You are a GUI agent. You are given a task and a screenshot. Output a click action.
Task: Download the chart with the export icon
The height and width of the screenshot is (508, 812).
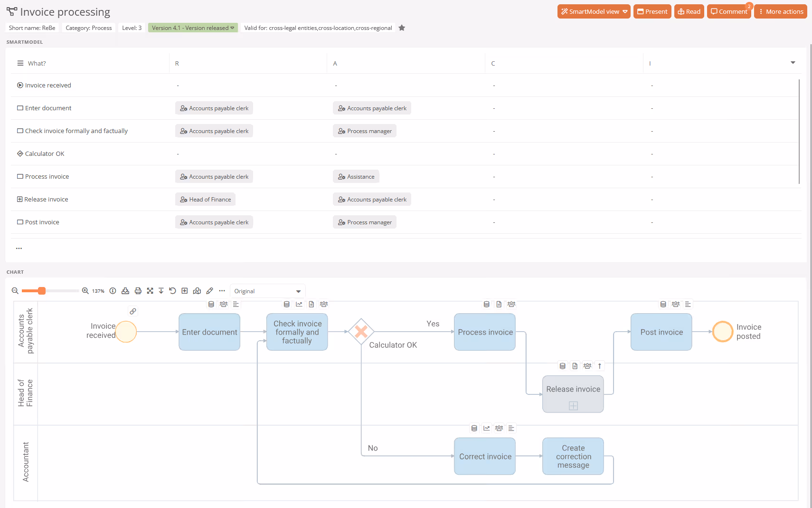pyautogui.click(x=125, y=291)
